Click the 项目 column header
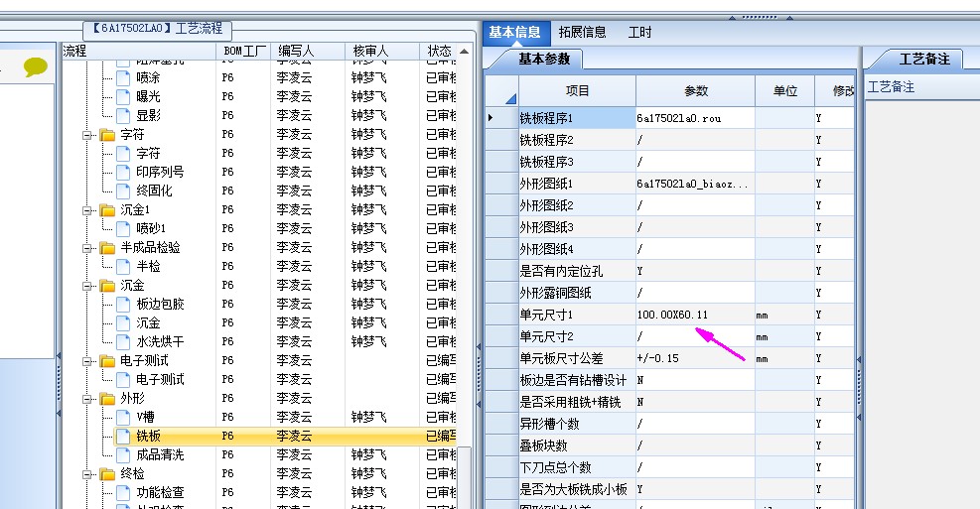 (x=577, y=91)
